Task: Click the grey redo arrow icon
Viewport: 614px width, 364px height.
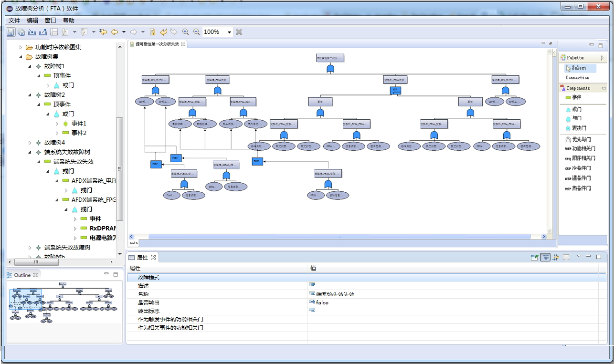Action: pos(174,32)
